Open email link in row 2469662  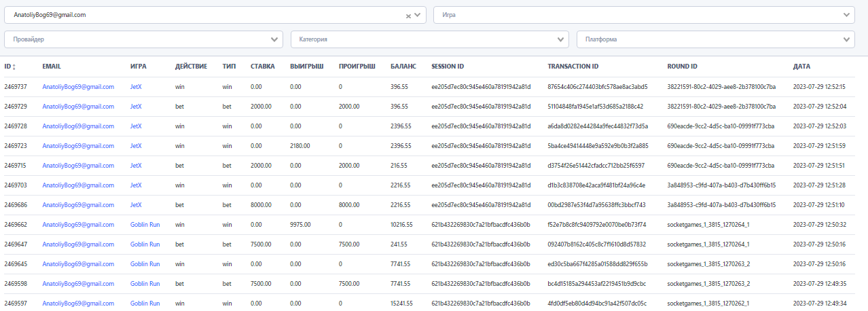coord(78,225)
